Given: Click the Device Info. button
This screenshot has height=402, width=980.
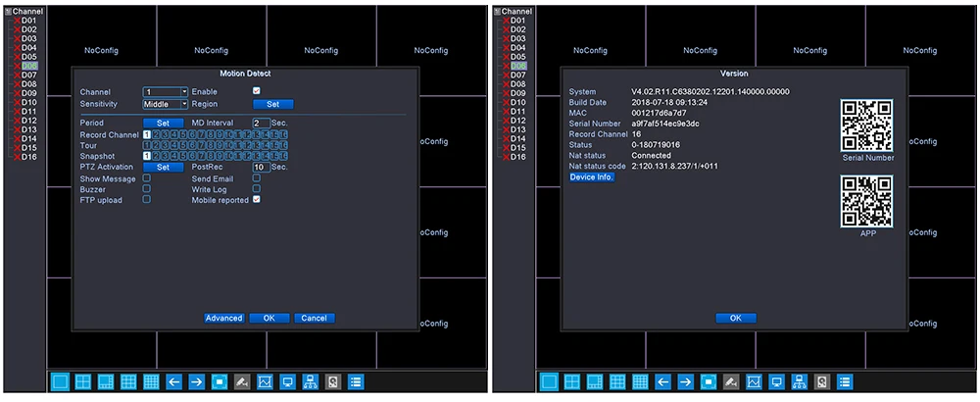Looking at the screenshot, I should pyautogui.click(x=592, y=176).
